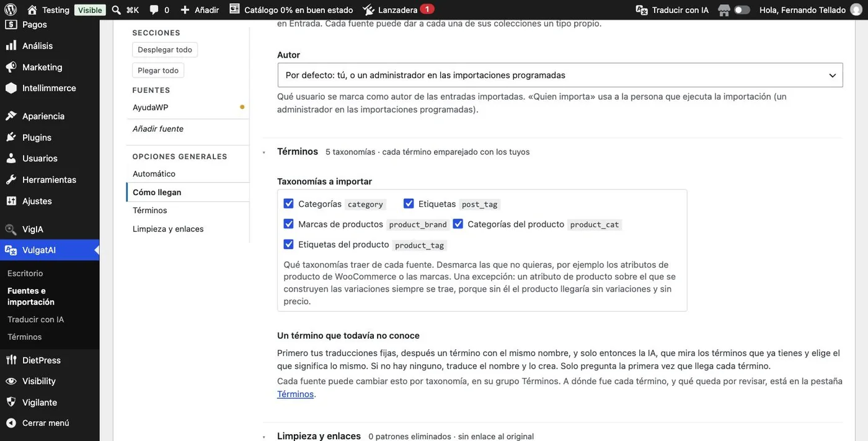Screen dimensions: 868x441
Task: Click the Vigilante shield icon
Action: click(x=11, y=403)
